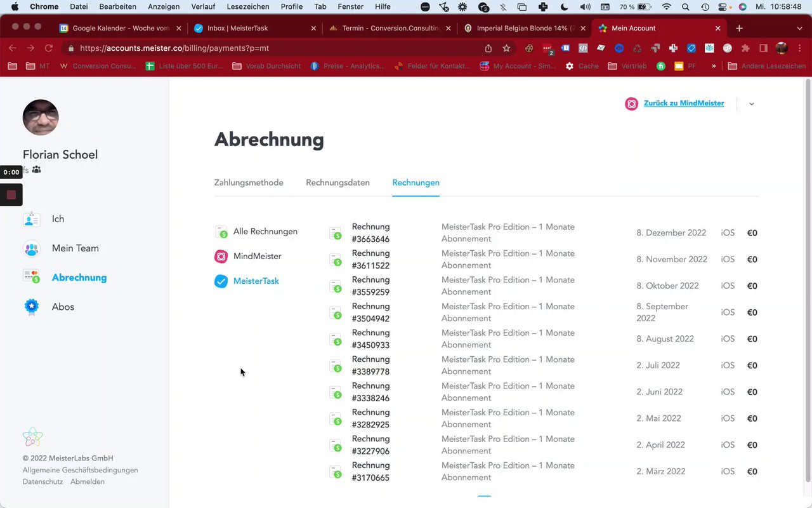The width and height of the screenshot is (812, 508).
Task: Switch to the Imperial Belgian Blonde tab
Action: tap(523, 29)
